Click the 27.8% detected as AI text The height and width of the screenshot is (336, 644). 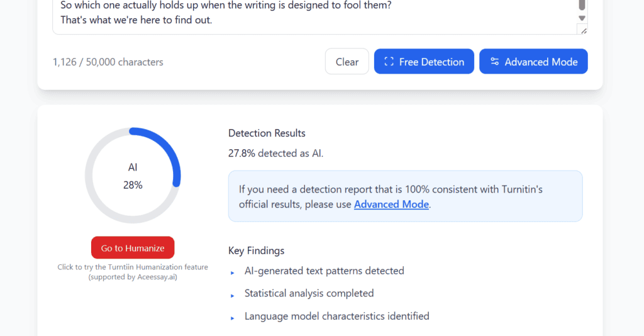275,153
